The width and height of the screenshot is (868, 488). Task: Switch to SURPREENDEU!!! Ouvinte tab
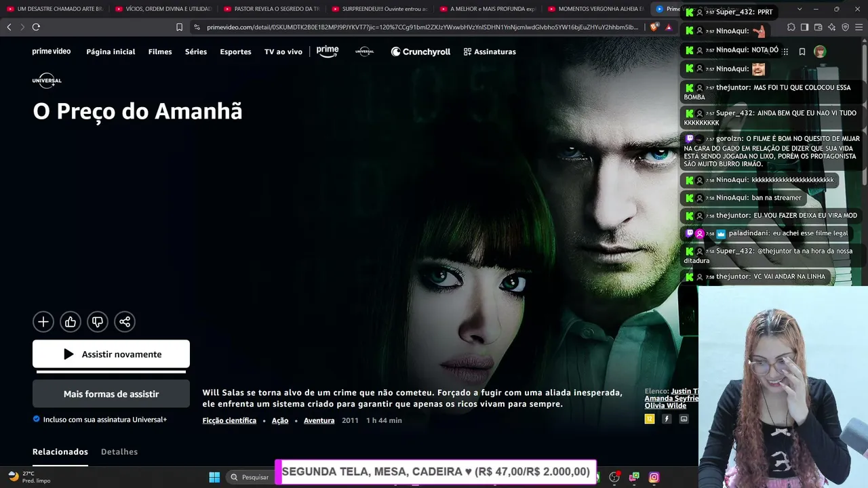click(378, 9)
